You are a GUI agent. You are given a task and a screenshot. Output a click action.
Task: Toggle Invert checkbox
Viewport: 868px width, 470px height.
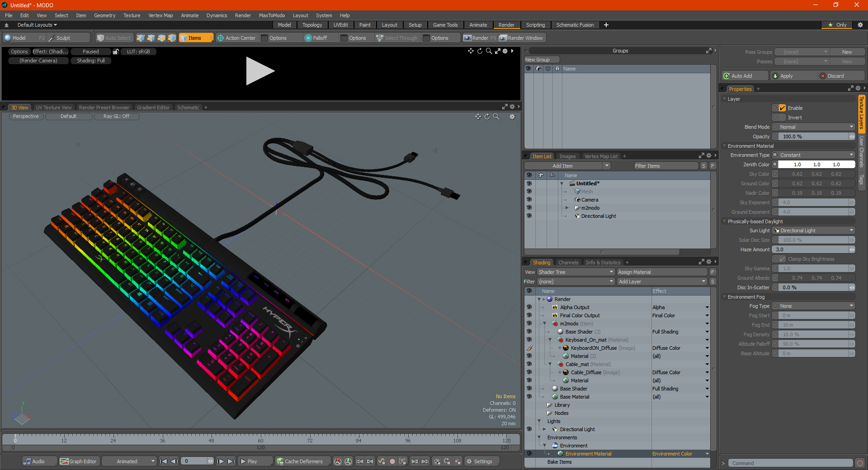tap(782, 117)
